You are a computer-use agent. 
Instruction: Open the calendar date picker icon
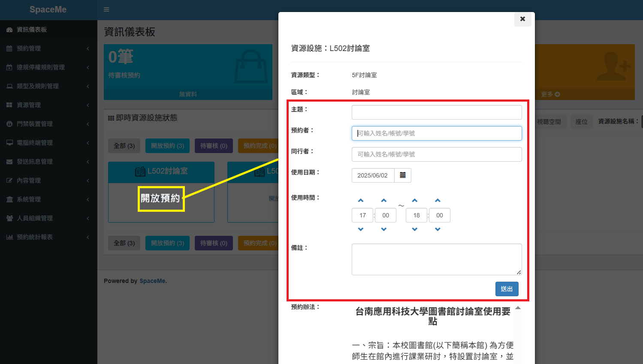click(x=402, y=175)
